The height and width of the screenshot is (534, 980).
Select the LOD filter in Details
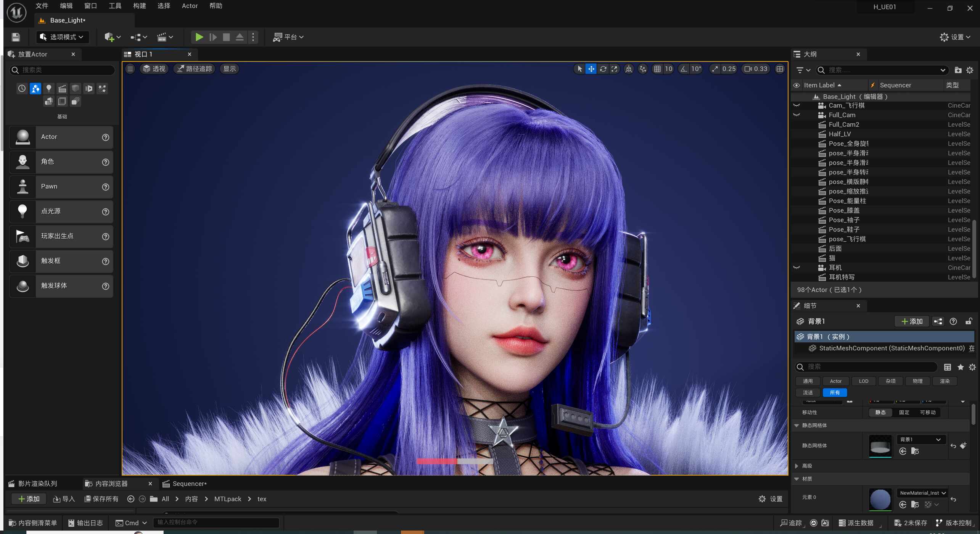point(863,381)
